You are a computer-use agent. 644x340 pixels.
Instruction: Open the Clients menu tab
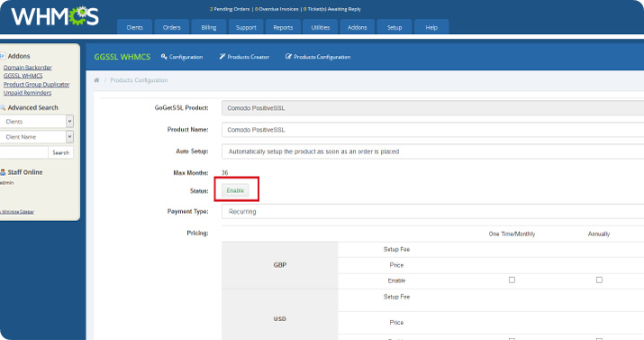coord(135,27)
